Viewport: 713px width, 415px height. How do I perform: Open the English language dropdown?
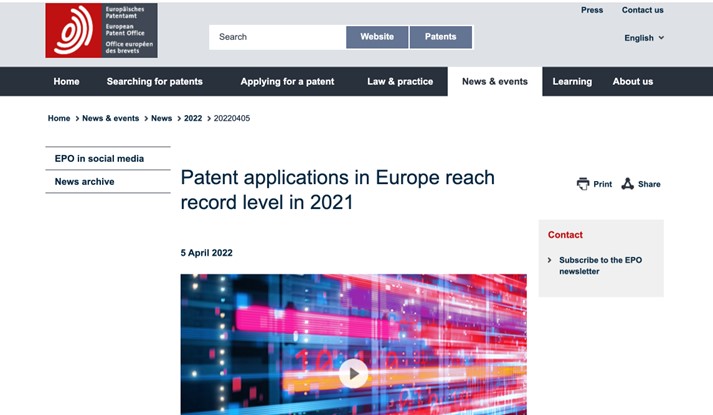[x=644, y=38]
